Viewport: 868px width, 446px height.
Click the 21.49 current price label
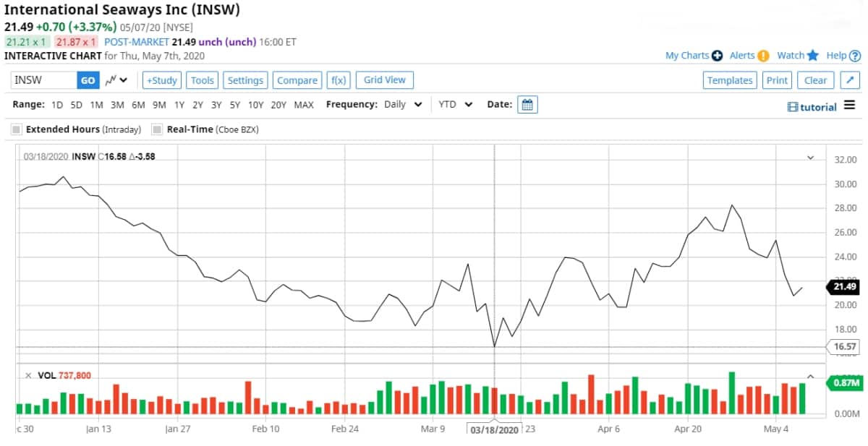843,287
